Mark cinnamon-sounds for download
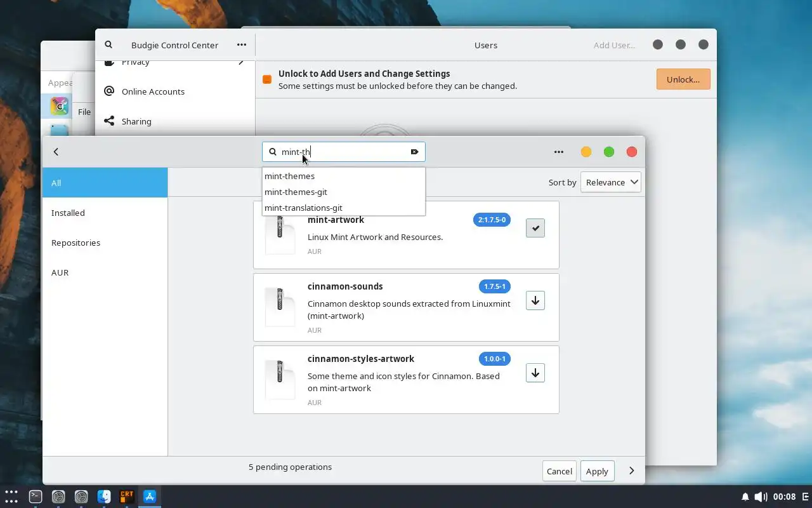The height and width of the screenshot is (508, 812). tap(535, 300)
